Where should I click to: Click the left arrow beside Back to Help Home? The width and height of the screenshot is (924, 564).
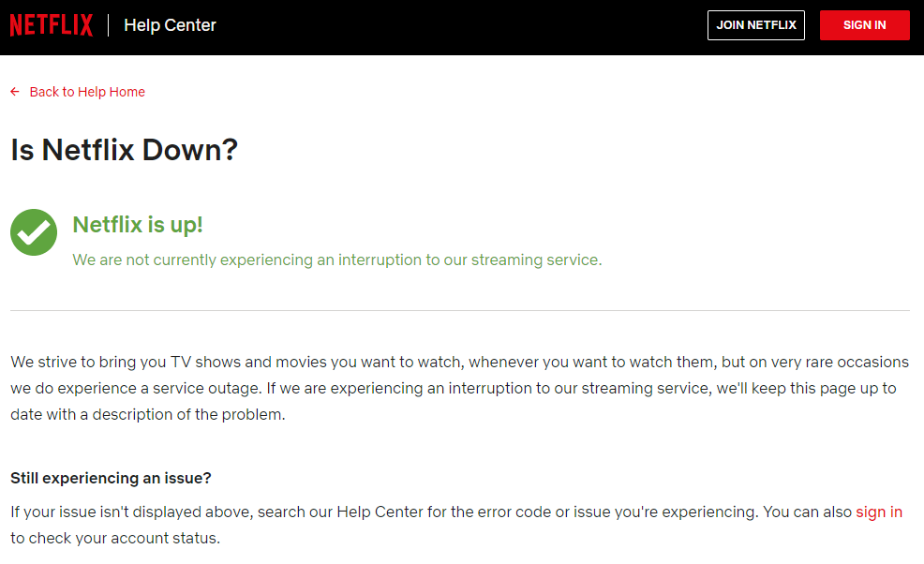pos(15,92)
